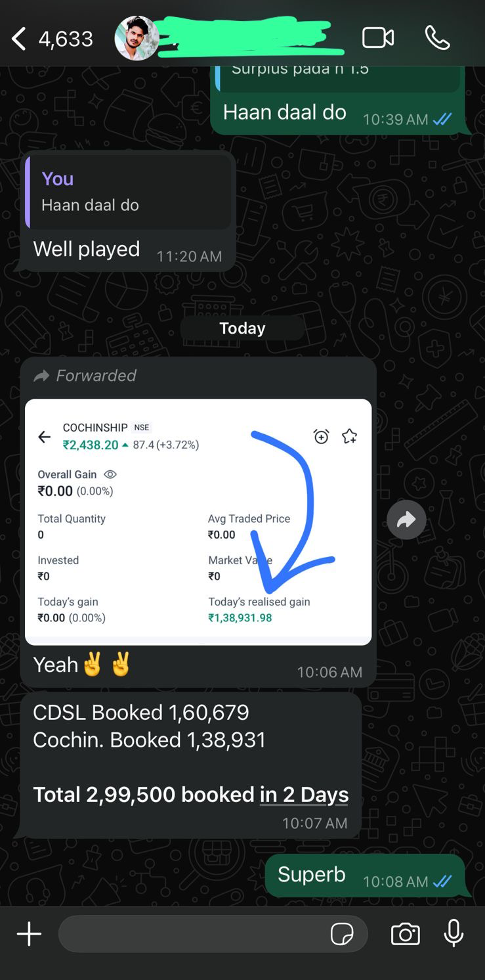The image size is (485, 980).
Task: Record a voice message with microphone
Action: tap(453, 933)
